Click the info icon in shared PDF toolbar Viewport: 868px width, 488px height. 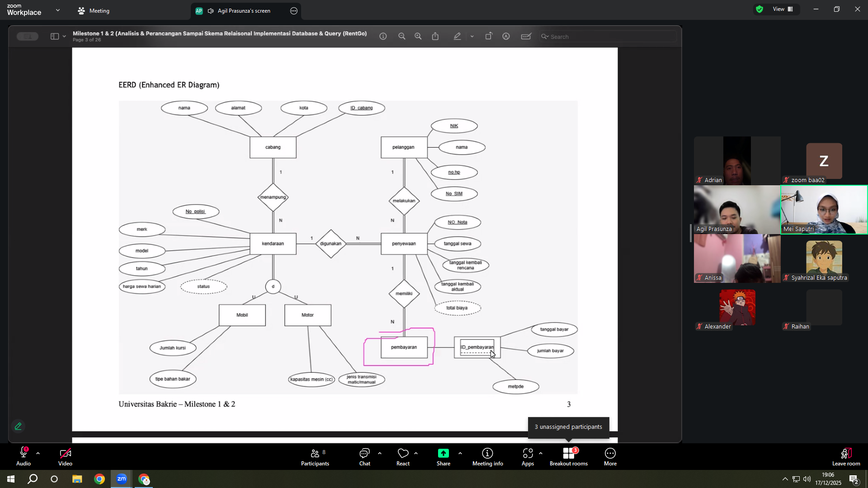coord(383,37)
